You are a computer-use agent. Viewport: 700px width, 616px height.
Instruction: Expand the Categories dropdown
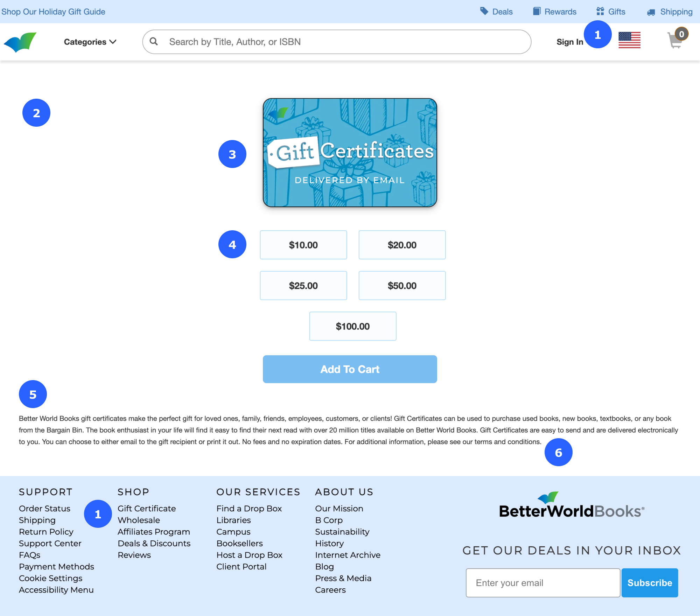click(90, 42)
